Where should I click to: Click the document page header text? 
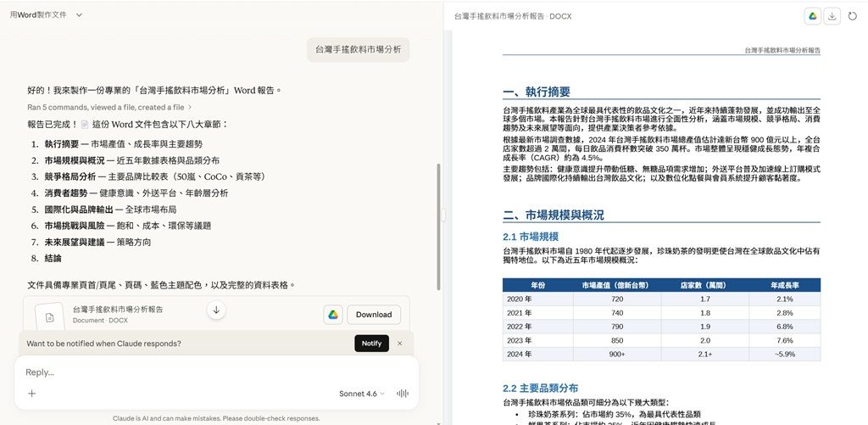tap(782, 50)
